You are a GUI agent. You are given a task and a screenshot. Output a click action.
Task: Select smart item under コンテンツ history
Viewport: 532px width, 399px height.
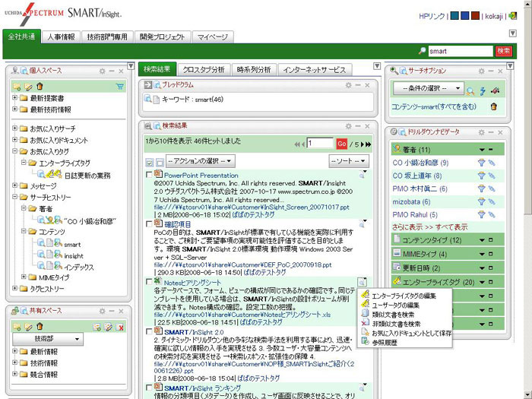(72, 244)
